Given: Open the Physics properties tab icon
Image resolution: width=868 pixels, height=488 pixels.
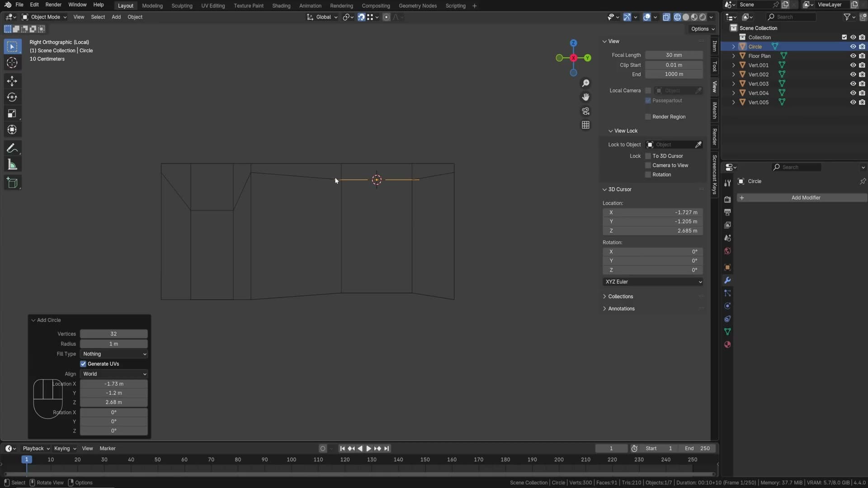Looking at the screenshot, I should click(727, 306).
